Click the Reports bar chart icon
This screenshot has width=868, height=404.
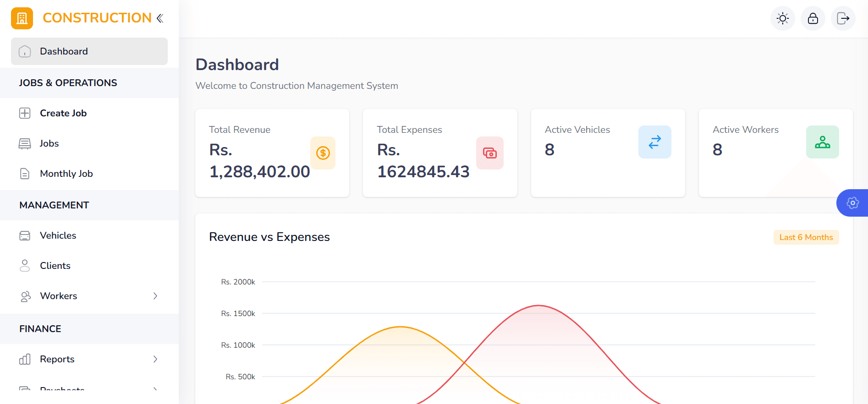point(25,359)
